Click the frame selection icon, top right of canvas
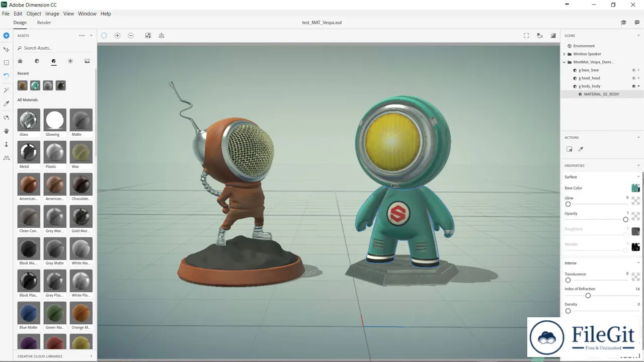Image resolution: width=644 pixels, height=362 pixels. 526,36
